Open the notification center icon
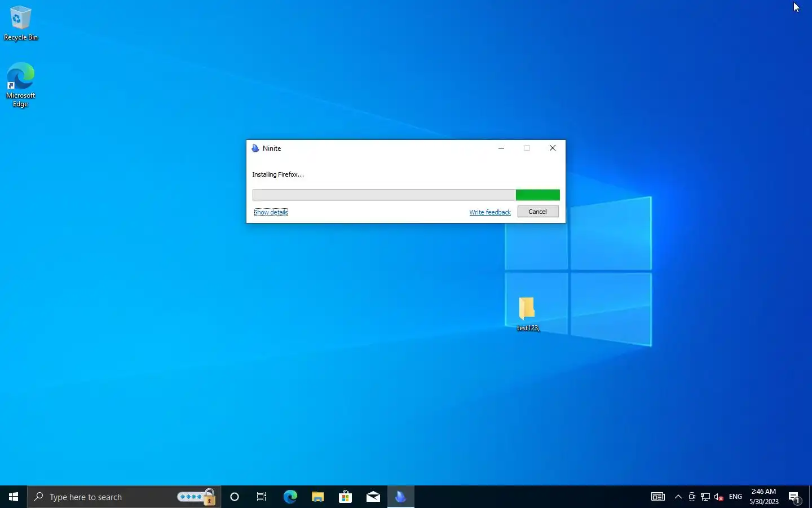The height and width of the screenshot is (508, 812). tap(795, 497)
